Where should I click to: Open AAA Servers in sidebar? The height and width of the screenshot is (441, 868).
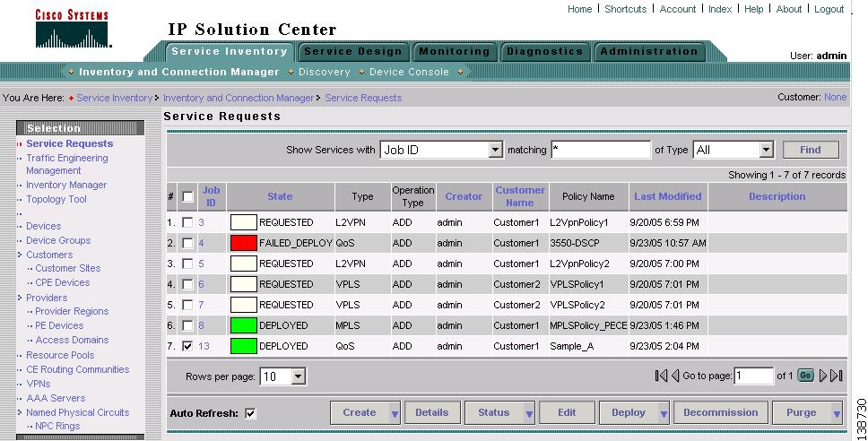[56, 398]
